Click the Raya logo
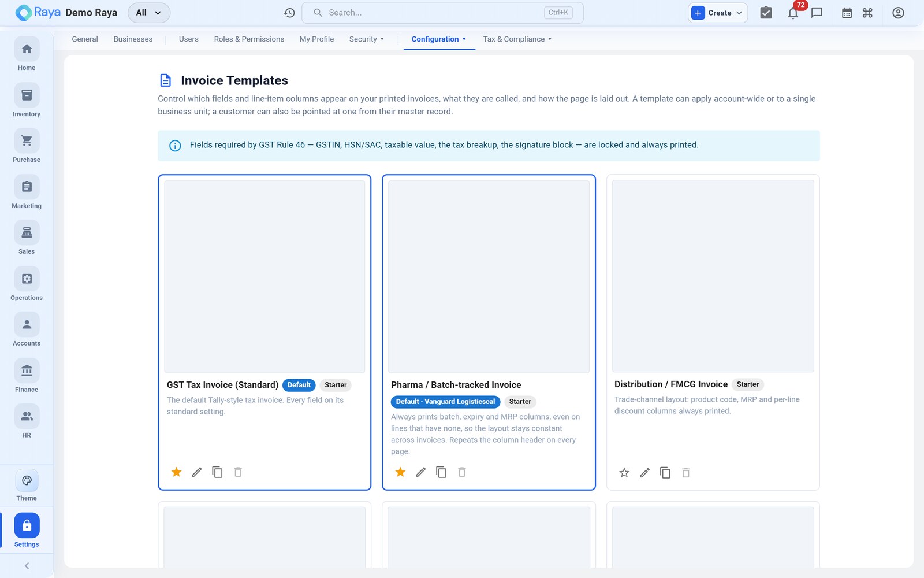The image size is (924, 578). pyautogui.click(x=38, y=13)
